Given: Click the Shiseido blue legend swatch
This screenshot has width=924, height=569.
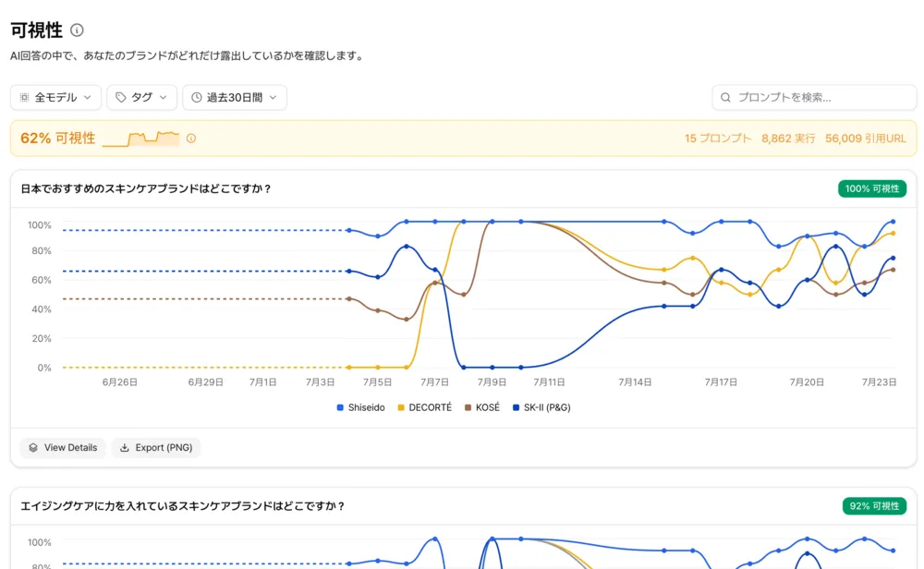Looking at the screenshot, I should tap(340, 407).
